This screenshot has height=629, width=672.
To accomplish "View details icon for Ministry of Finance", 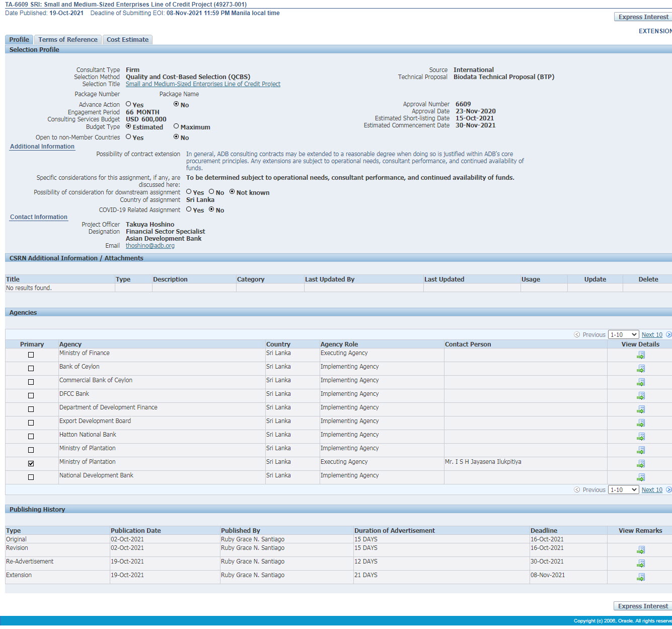I will pyautogui.click(x=640, y=356).
